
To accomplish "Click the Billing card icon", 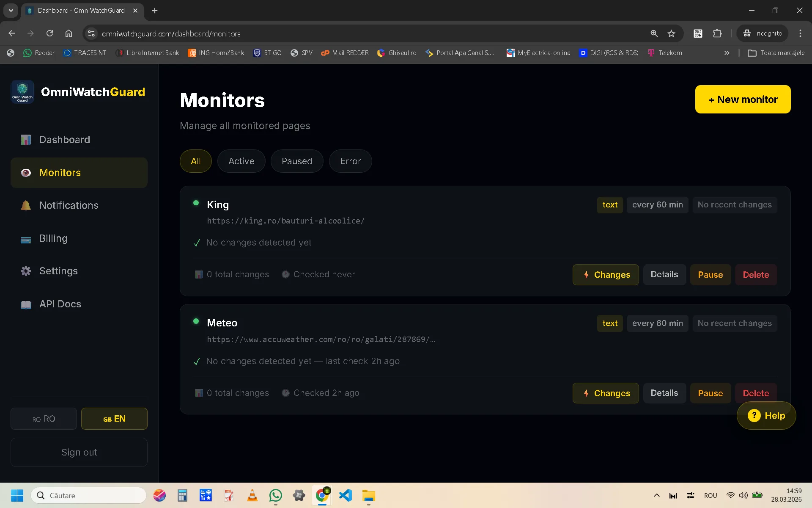I will (x=26, y=240).
